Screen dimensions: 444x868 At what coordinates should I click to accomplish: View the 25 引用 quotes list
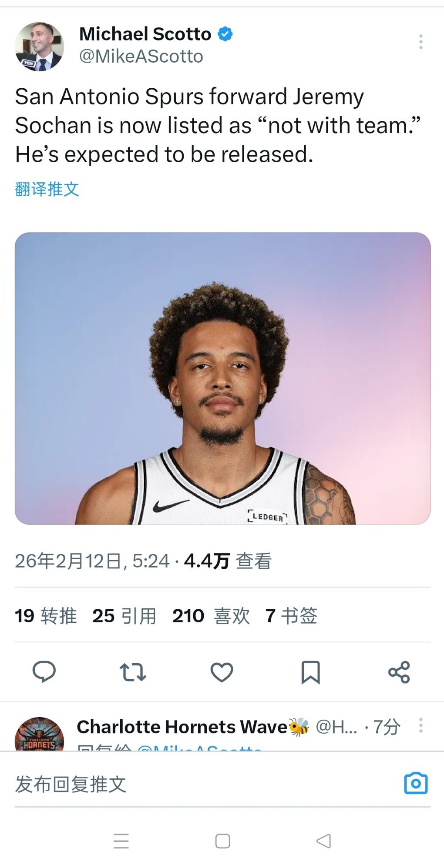124,616
